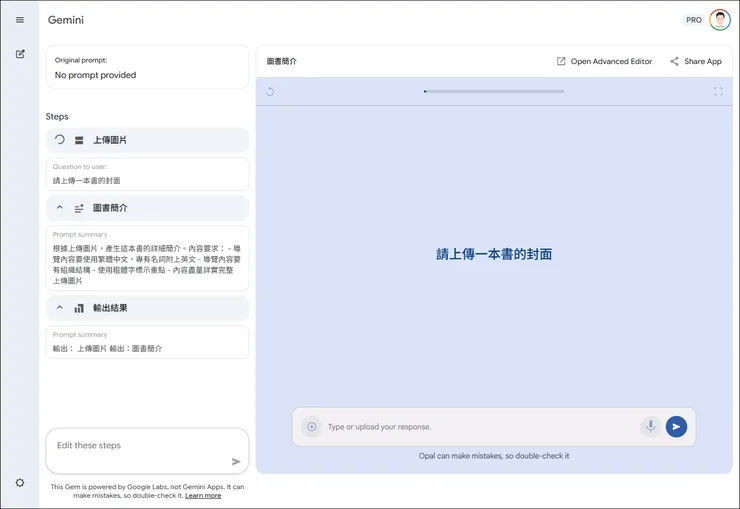Click the Gemini logo text
The width and height of the screenshot is (740, 509).
[x=66, y=20]
